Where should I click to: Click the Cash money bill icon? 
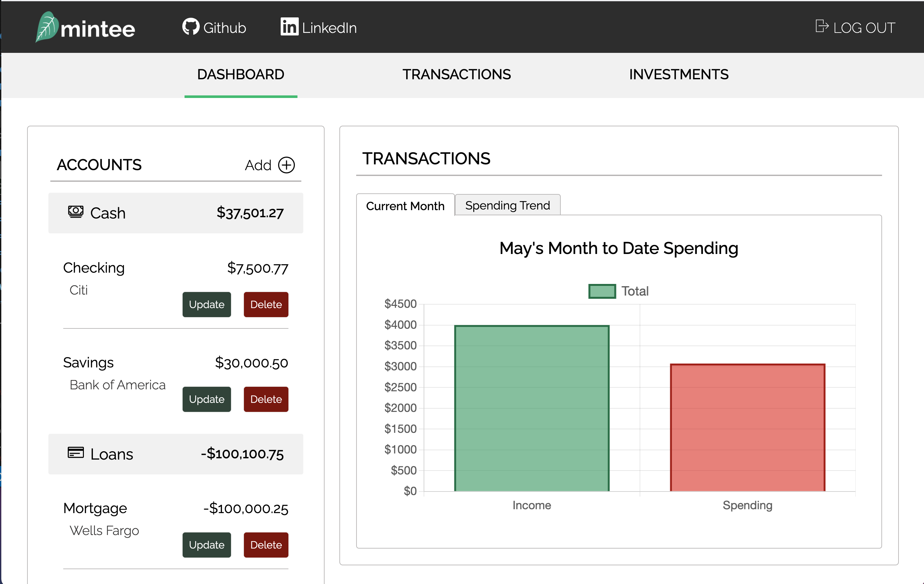[x=75, y=212]
